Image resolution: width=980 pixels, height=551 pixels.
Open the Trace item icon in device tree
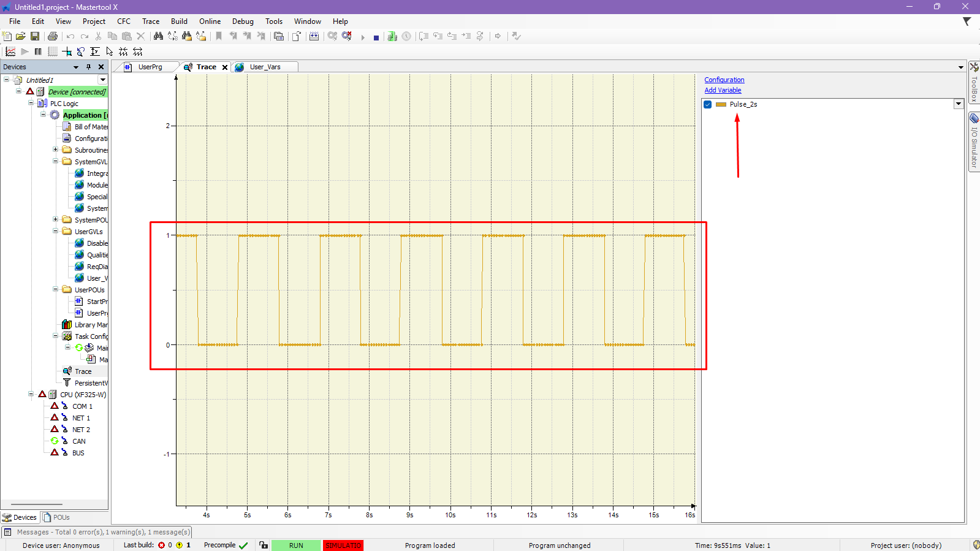(67, 371)
